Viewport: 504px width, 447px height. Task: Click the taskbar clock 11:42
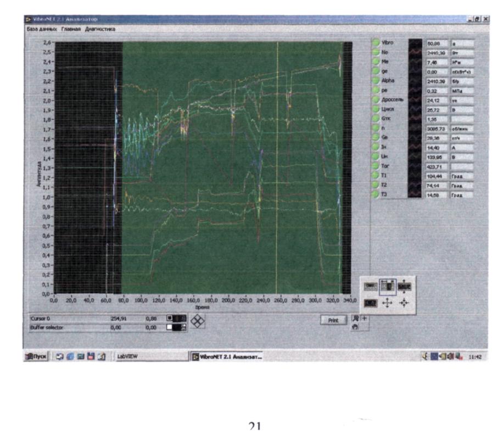coord(475,356)
